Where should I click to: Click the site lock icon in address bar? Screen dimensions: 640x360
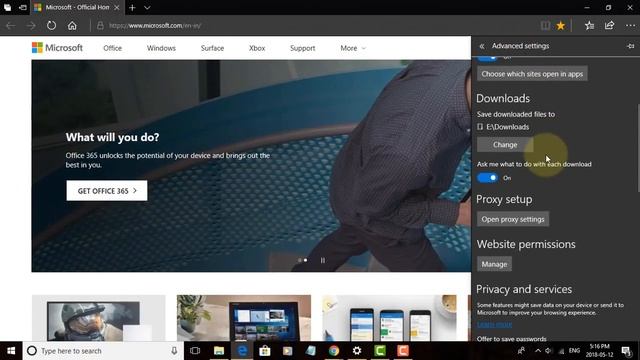click(100, 25)
